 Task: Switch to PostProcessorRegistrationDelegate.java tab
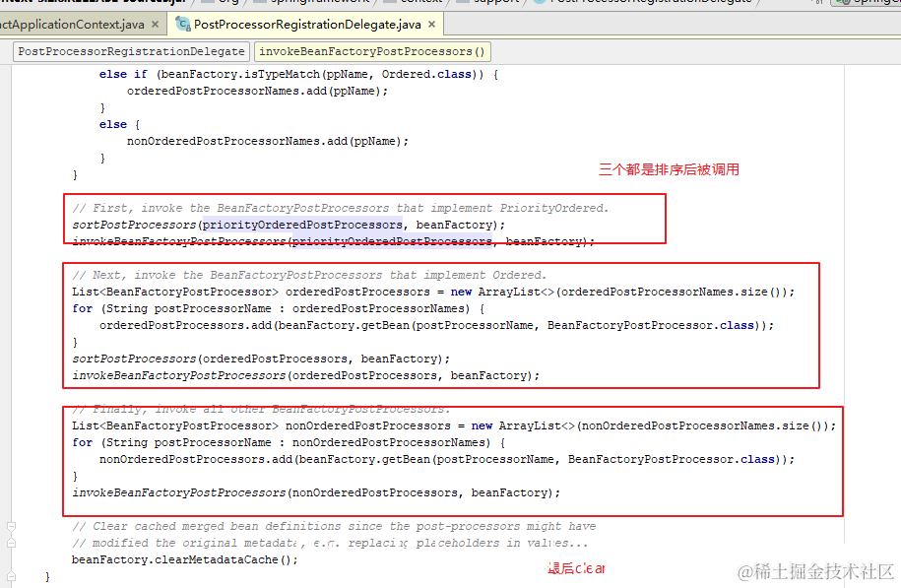[307, 25]
